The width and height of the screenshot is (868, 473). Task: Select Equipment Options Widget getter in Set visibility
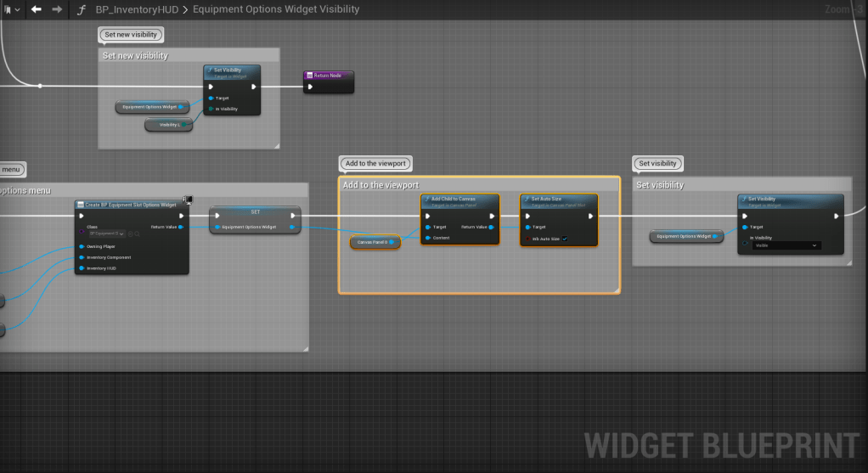[686, 237]
